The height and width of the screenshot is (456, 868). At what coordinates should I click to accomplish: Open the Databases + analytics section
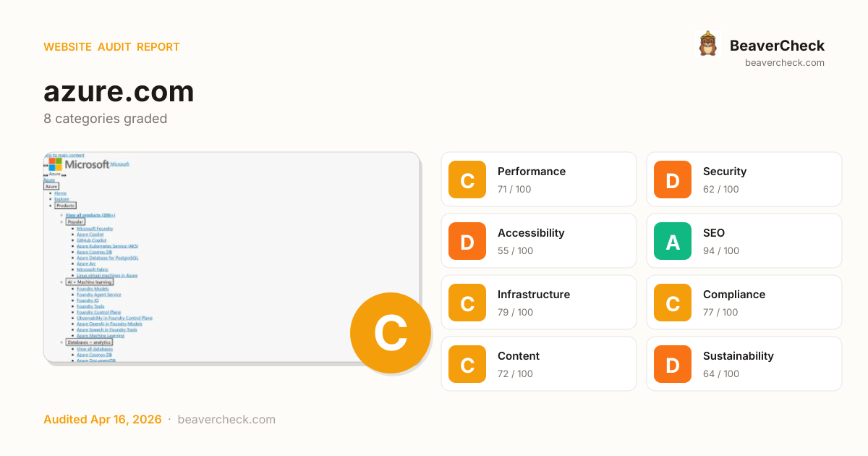click(90, 342)
